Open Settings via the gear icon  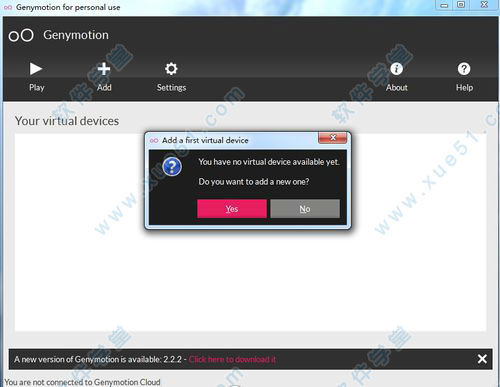(171, 69)
